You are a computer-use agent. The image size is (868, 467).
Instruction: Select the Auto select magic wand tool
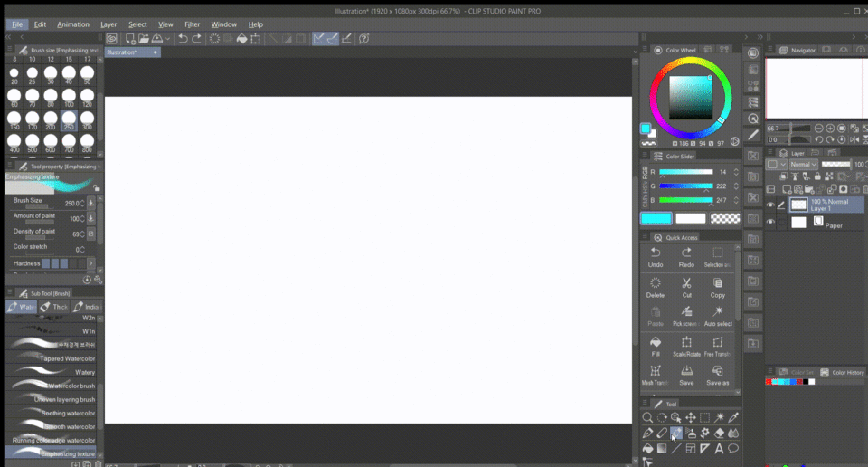(x=719, y=418)
